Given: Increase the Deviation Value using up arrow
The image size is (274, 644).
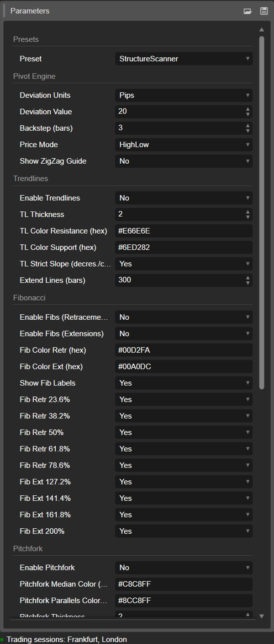Looking at the screenshot, I should click(x=248, y=109).
